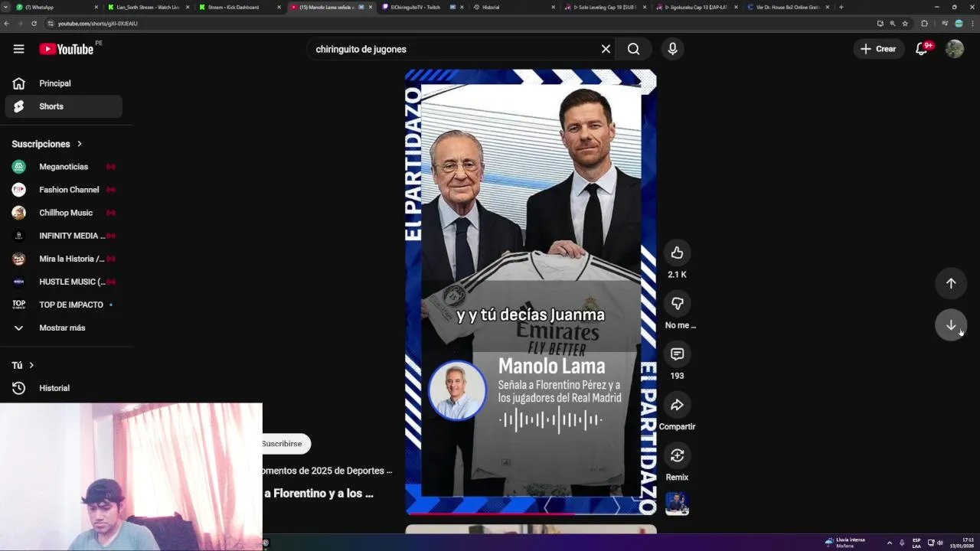Switch to the Solo Leveling Cap 19 tab
Image resolution: width=980 pixels, height=551 pixels.
coord(606,7)
